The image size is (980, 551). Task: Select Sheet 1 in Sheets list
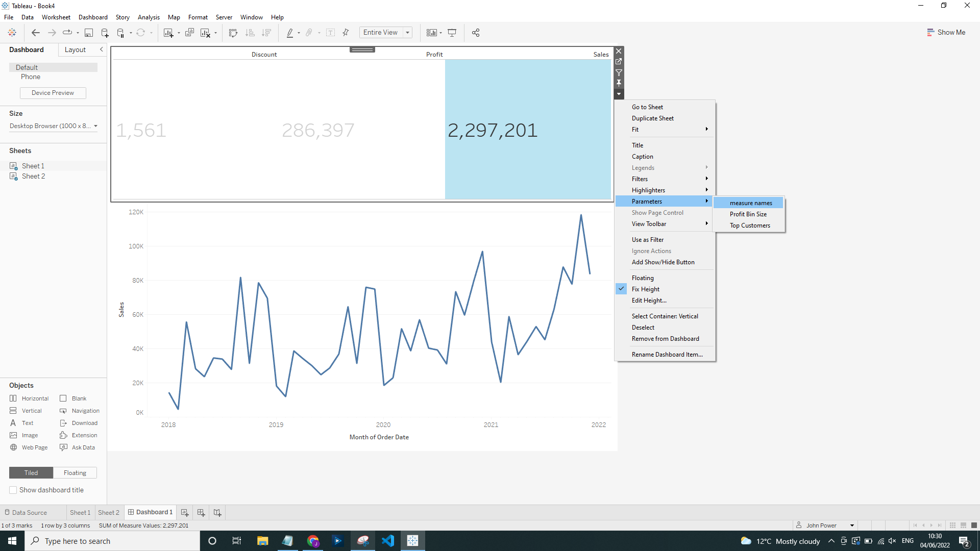click(33, 166)
